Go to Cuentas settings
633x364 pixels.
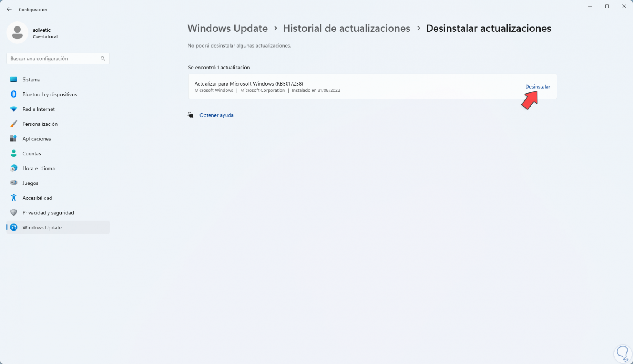click(58, 153)
